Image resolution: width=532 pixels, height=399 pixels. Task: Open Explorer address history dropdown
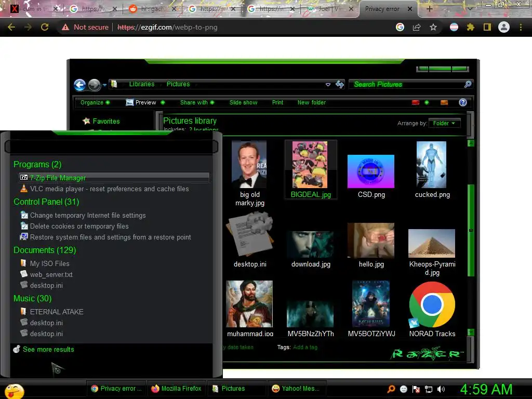(x=328, y=85)
